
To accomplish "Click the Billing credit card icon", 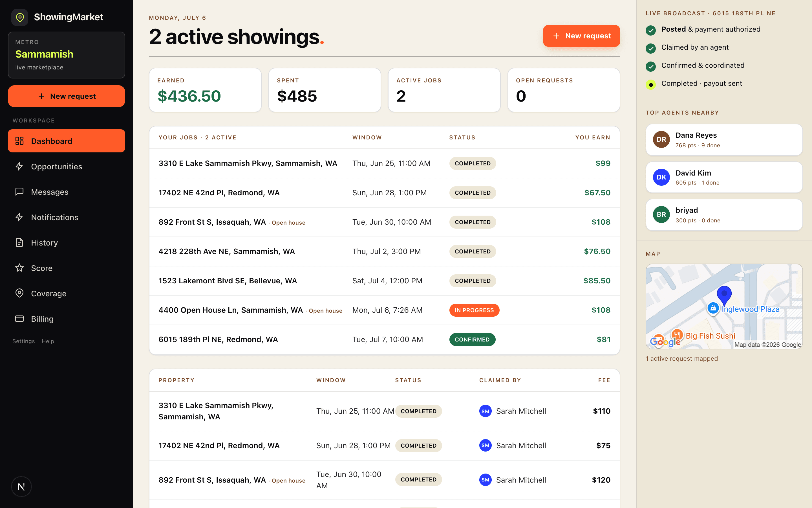I will click(x=19, y=319).
